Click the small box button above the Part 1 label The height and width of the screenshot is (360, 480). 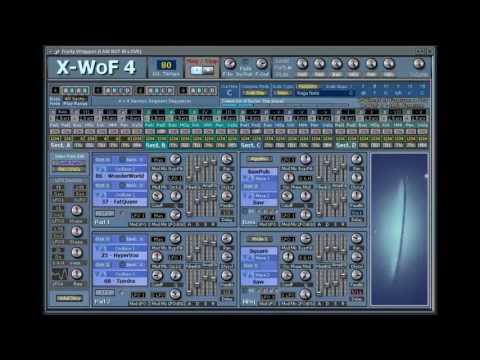[x=105, y=214]
